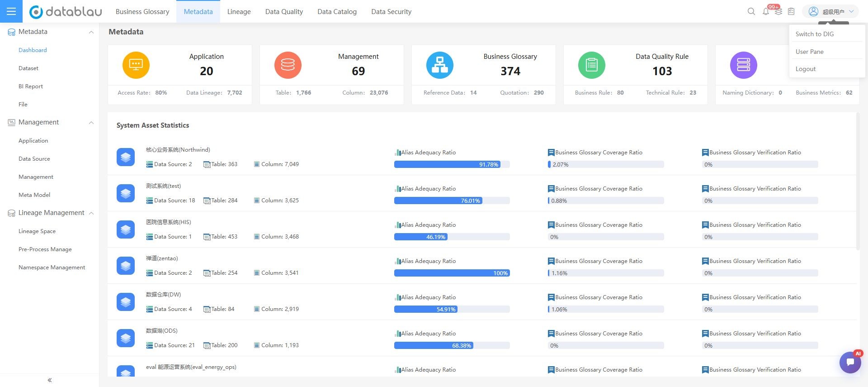Click the green Data Quality Rule icon
This screenshot has width=868, height=387.
[x=592, y=65]
